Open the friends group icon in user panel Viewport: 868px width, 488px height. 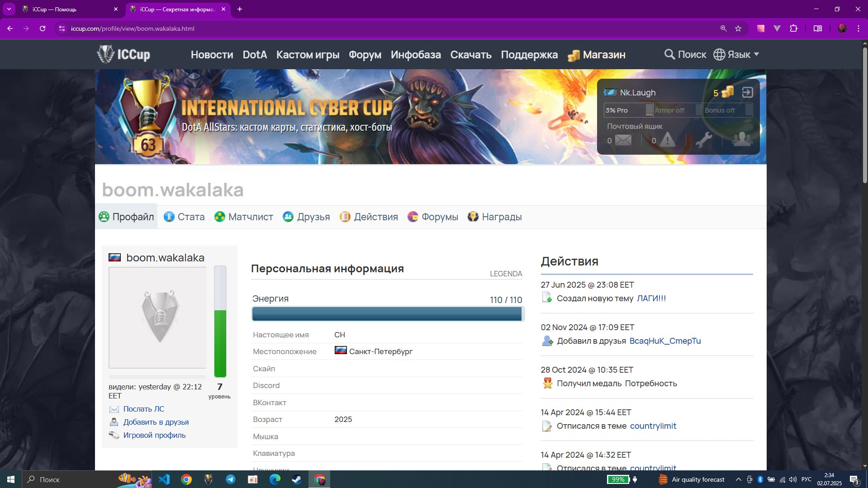(742, 139)
